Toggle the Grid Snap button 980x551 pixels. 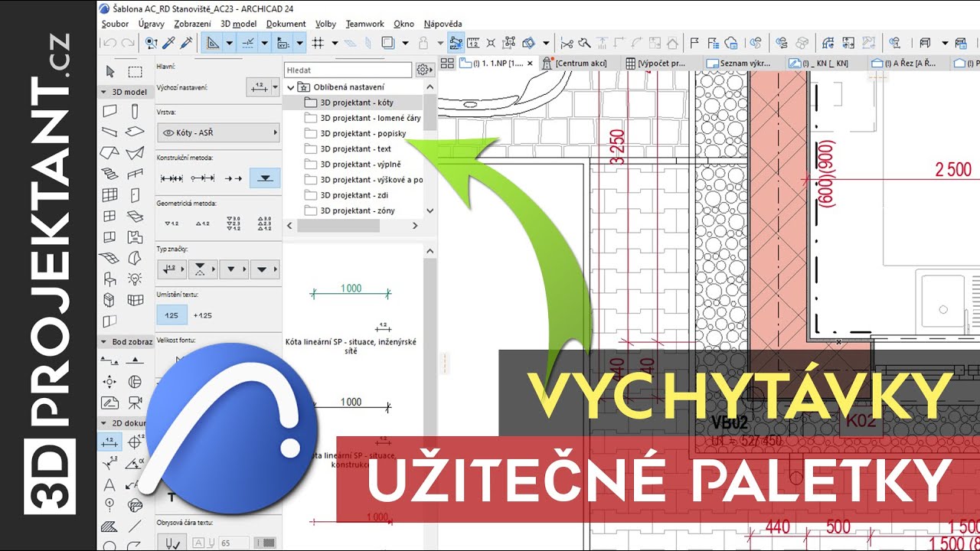(318, 43)
